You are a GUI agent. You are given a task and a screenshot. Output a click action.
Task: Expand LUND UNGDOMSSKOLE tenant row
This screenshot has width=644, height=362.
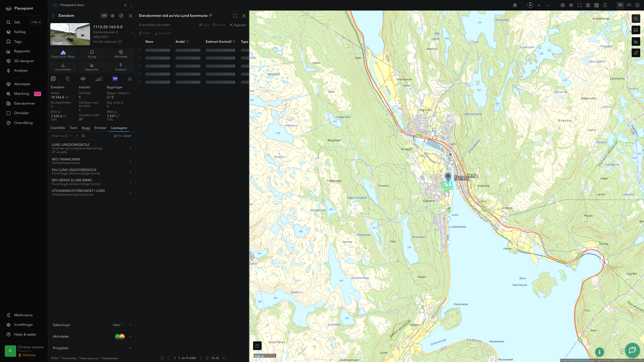(x=92, y=148)
